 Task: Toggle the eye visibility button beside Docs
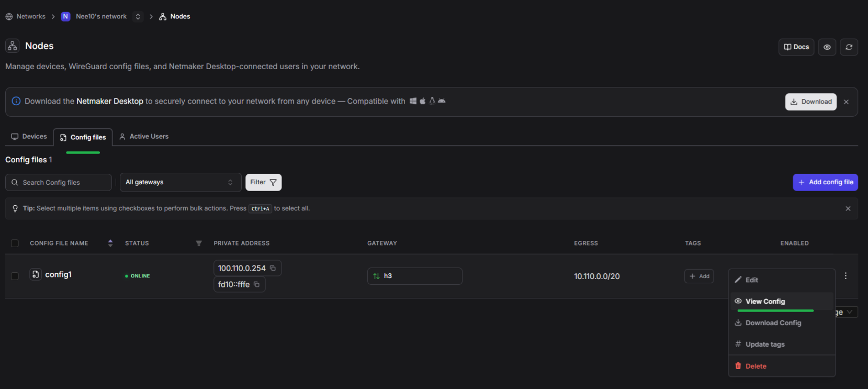827,47
